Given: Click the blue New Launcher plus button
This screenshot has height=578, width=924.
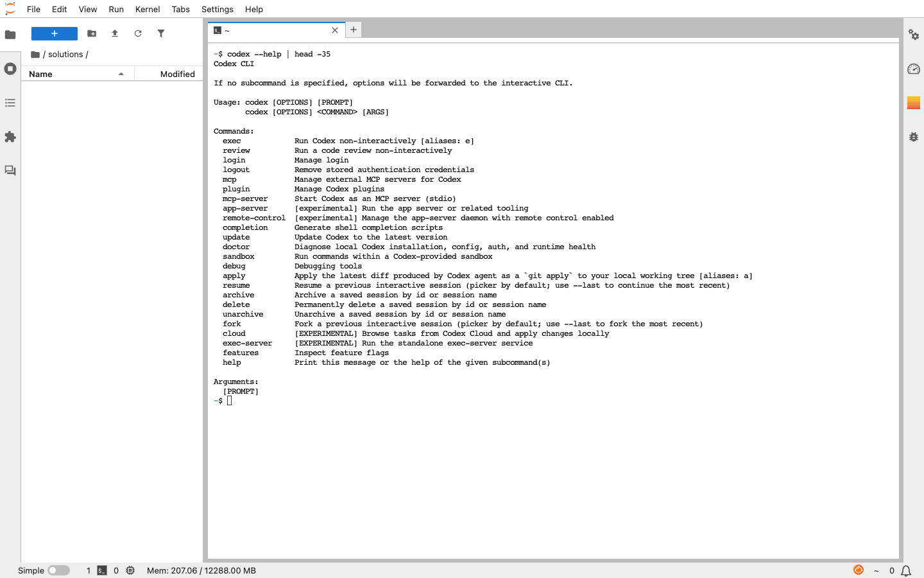Looking at the screenshot, I should [55, 33].
